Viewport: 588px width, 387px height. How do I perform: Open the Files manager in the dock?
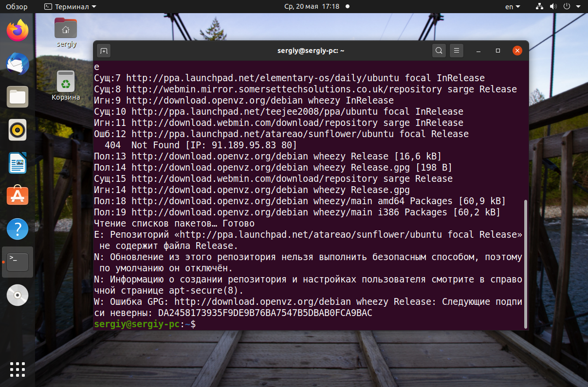(x=18, y=97)
